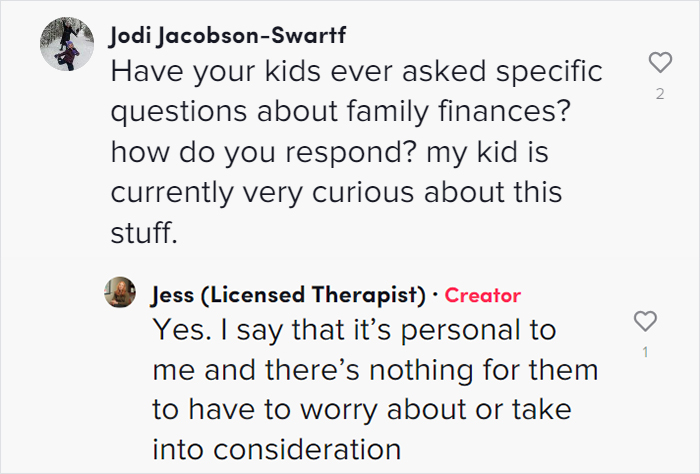Click the word 'stuff.' ending Jodi's comment
The width and height of the screenshot is (700, 474).
(x=143, y=233)
